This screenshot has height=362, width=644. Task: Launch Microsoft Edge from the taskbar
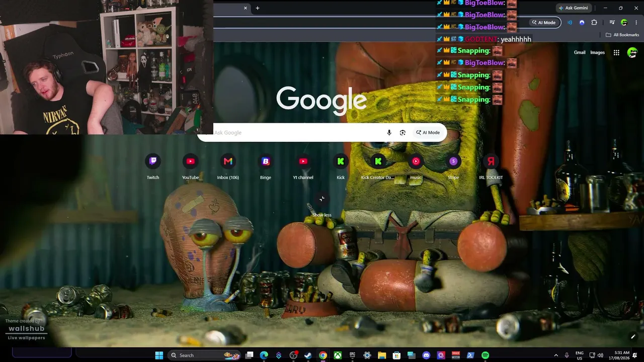264,355
